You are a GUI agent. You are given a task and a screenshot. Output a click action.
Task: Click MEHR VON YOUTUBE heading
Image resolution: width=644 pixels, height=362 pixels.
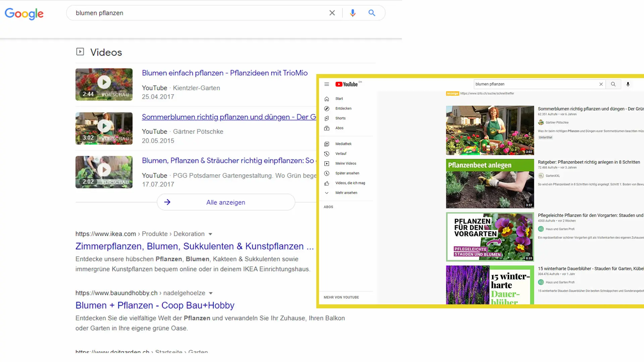tap(341, 297)
